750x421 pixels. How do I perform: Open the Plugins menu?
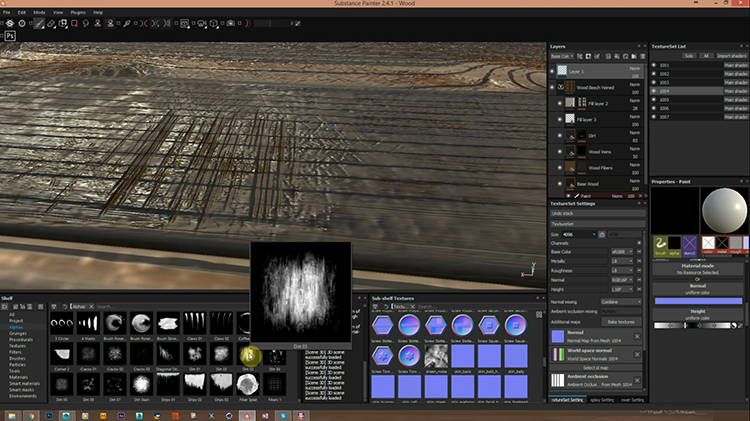coord(78,12)
